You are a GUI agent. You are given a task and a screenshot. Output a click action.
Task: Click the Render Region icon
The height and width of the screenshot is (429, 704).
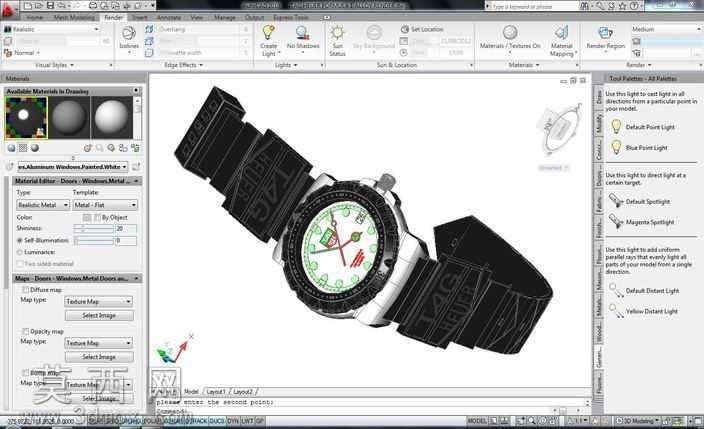point(605,32)
